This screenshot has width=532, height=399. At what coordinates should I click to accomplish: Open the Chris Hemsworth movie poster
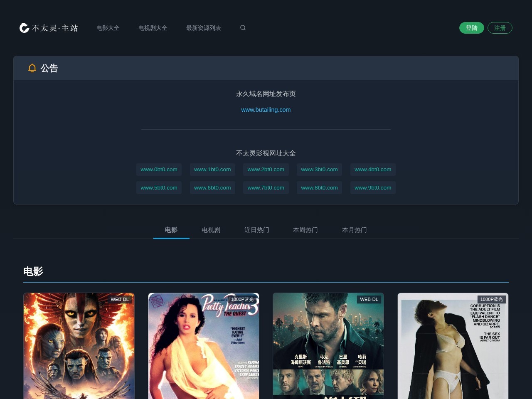(328, 346)
